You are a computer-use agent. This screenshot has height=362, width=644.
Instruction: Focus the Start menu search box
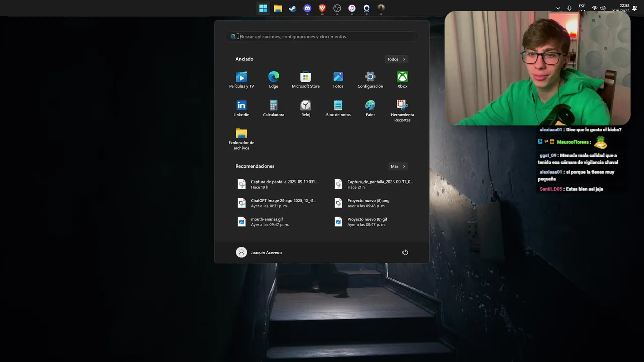(x=322, y=36)
